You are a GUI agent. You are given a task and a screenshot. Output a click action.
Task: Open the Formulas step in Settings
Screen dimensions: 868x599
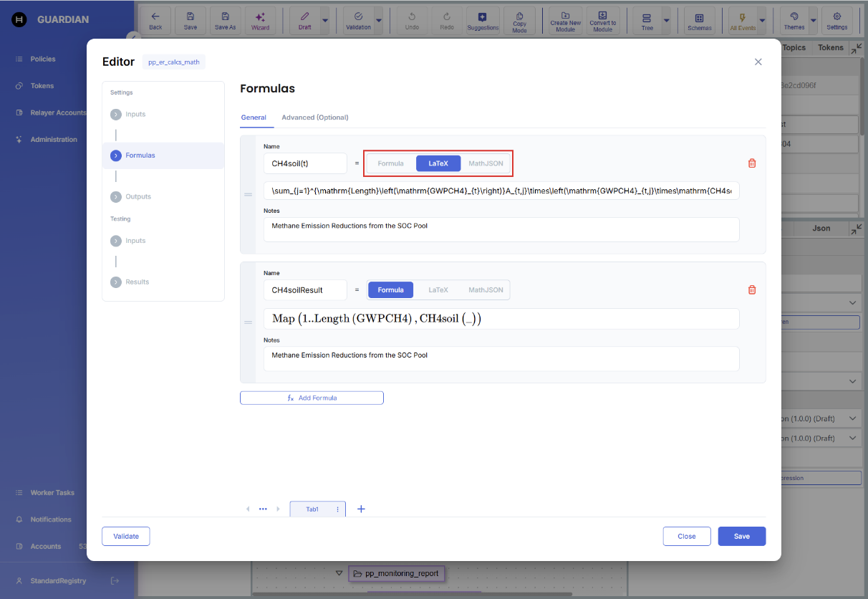tap(140, 155)
